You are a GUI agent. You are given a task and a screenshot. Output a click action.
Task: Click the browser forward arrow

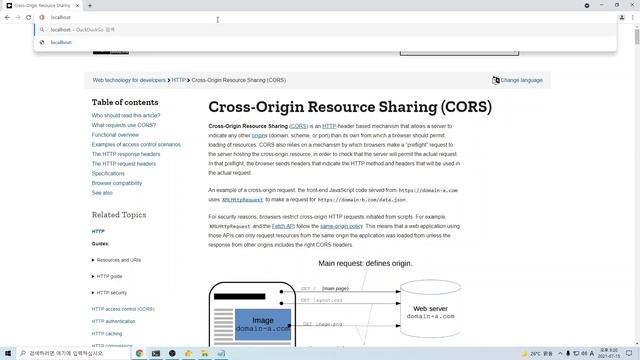point(18,18)
